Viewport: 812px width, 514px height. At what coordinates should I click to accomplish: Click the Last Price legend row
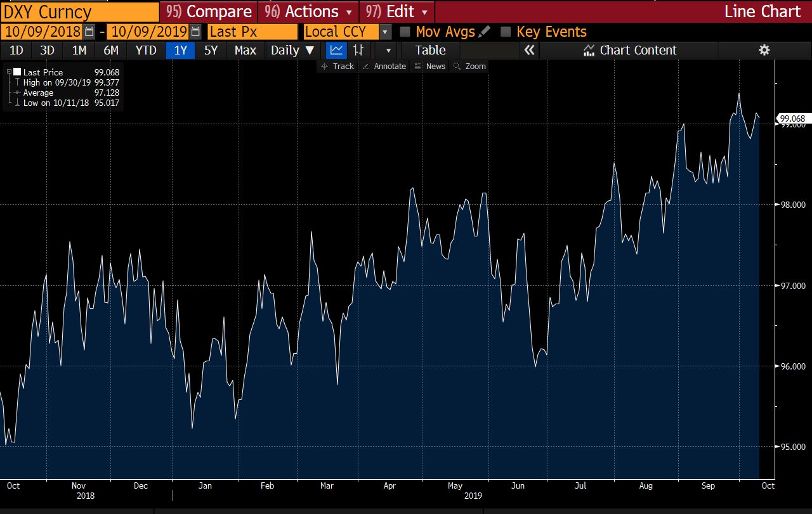point(67,72)
